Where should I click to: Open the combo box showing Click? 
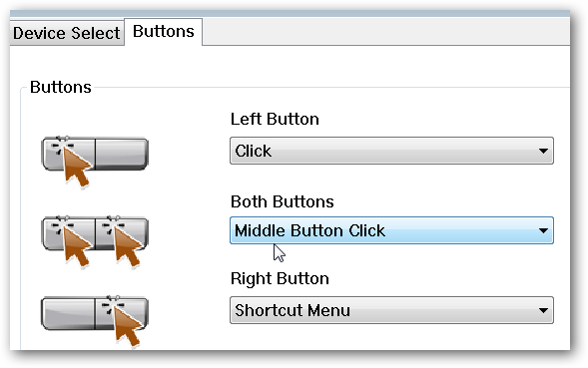[x=391, y=151]
